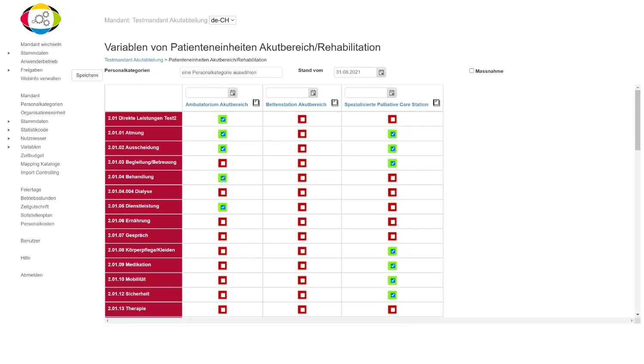Click the document icon beside Spezialisierte Palliative Care Station
The height and width of the screenshot is (364, 644).
pyautogui.click(x=437, y=103)
